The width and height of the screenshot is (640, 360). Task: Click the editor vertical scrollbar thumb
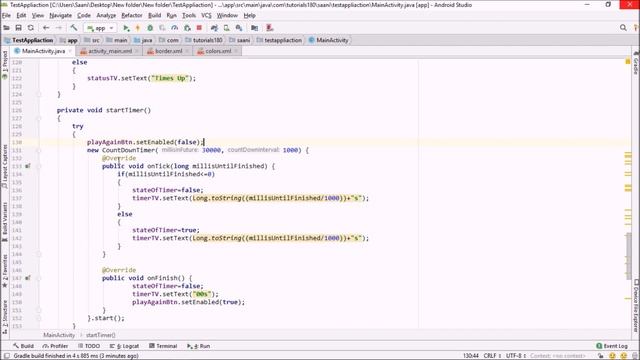coord(629,256)
